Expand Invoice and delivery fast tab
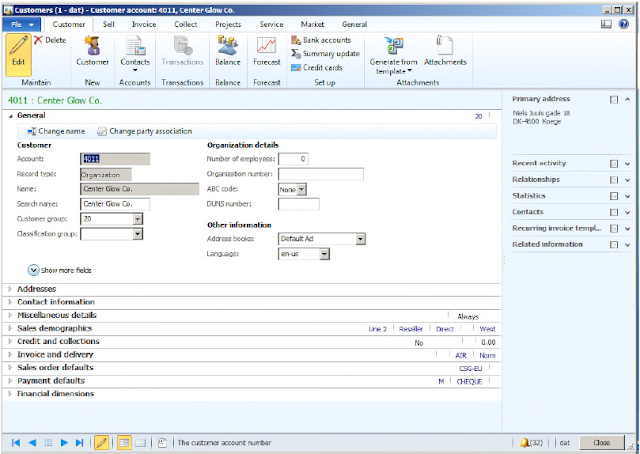The height and width of the screenshot is (454, 640). click(x=11, y=354)
